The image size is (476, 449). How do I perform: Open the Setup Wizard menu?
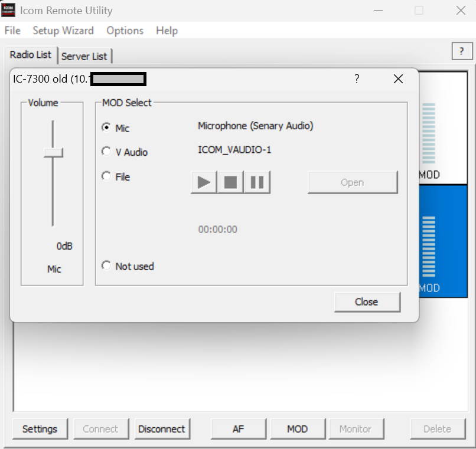63,31
